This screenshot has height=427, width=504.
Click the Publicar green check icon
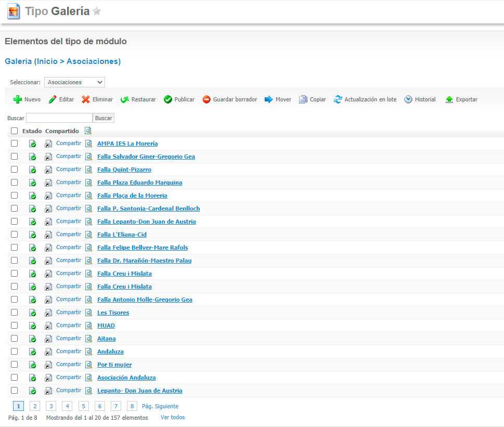[x=168, y=99]
